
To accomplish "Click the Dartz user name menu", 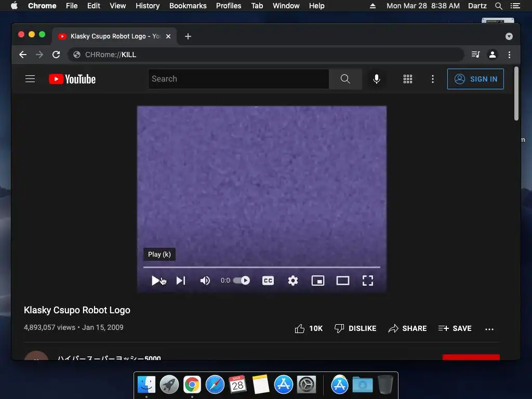I will (477, 6).
